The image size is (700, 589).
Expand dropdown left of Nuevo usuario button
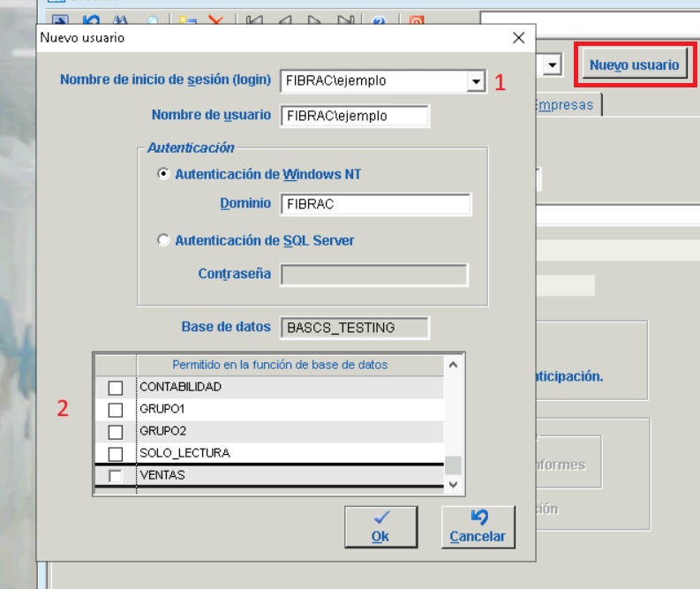pyautogui.click(x=553, y=65)
